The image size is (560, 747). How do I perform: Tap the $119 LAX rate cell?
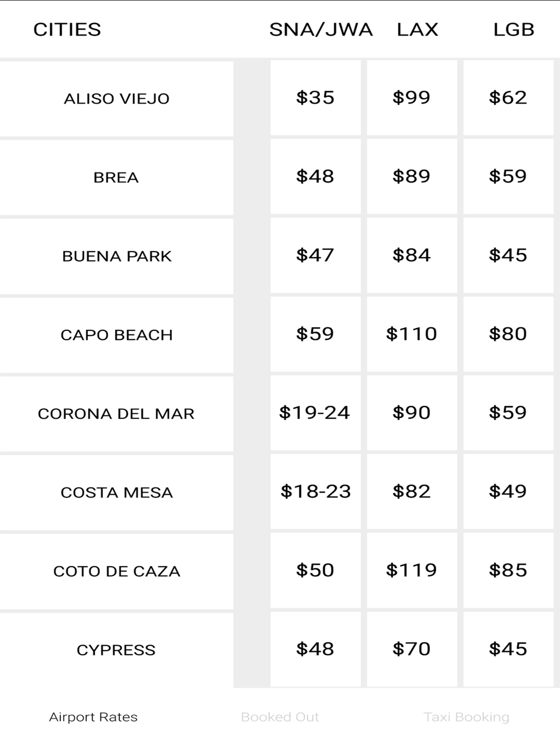(412, 571)
